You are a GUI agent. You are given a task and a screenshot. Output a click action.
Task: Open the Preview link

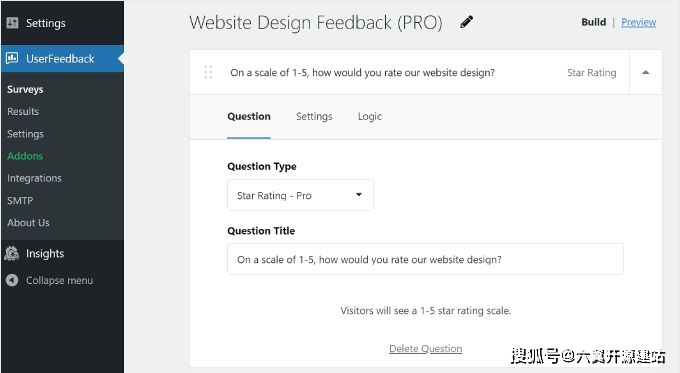[x=638, y=22]
